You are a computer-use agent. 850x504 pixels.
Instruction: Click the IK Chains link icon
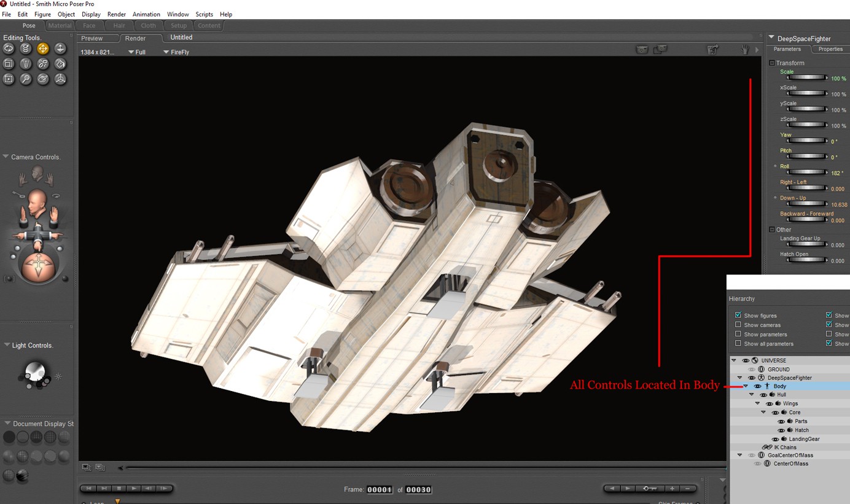(x=767, y=448)
